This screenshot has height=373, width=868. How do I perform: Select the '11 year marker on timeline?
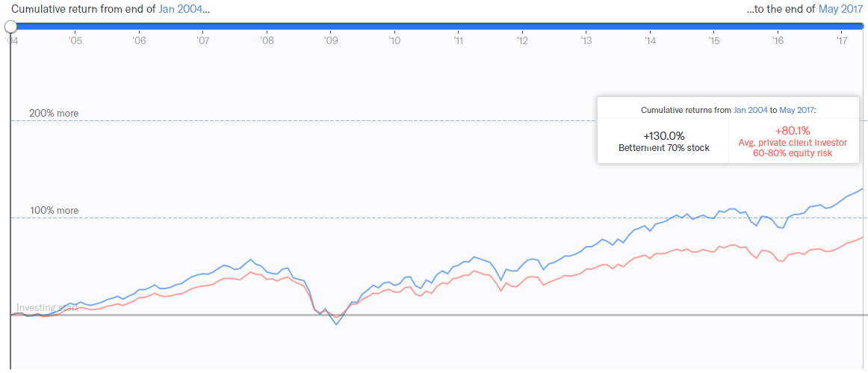click(x=459, y=40)
